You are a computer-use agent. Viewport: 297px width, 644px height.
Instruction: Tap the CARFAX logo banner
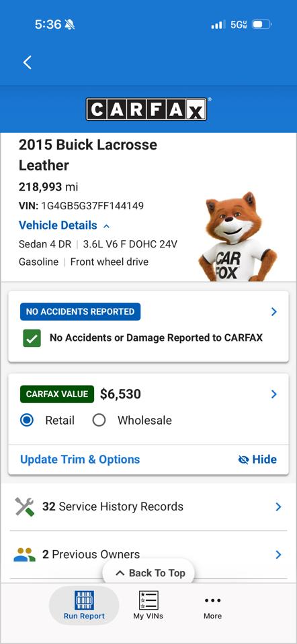click(x=146, y=109)
